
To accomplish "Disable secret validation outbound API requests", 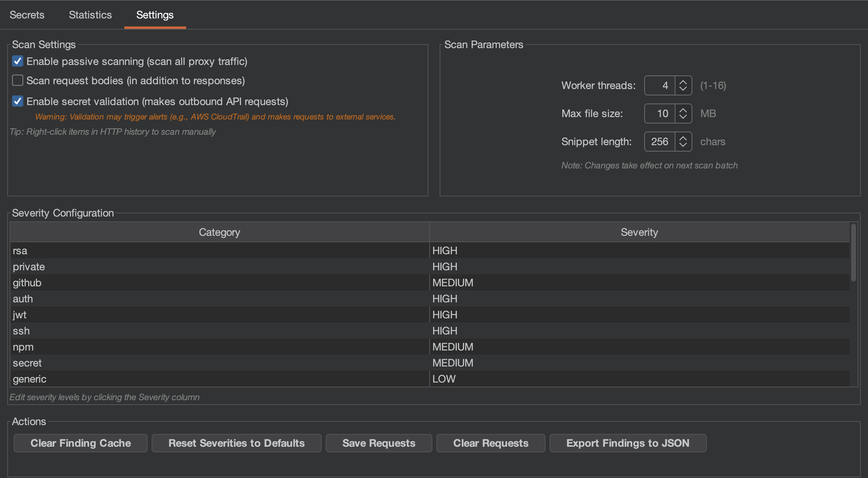I will point(17,101).
